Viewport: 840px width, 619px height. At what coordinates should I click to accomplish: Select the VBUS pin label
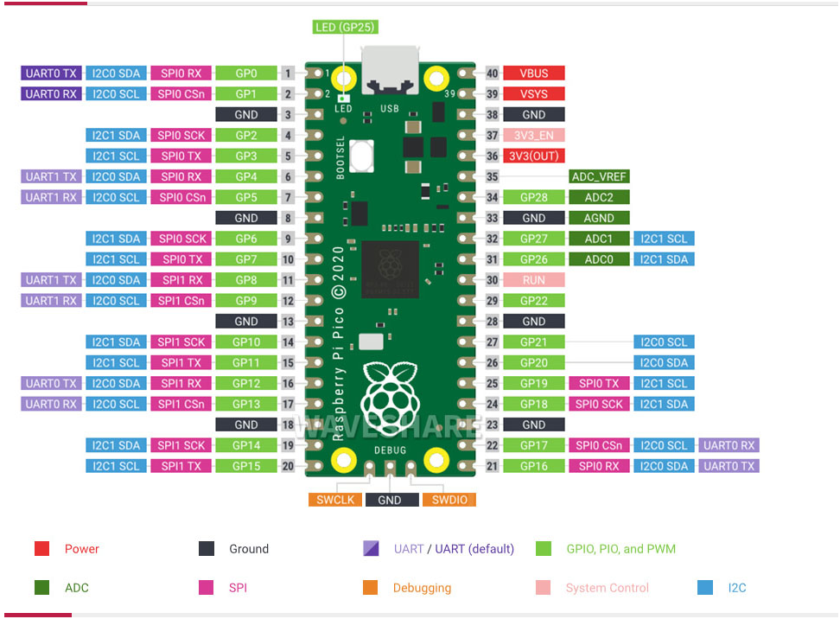pos(534,73)
